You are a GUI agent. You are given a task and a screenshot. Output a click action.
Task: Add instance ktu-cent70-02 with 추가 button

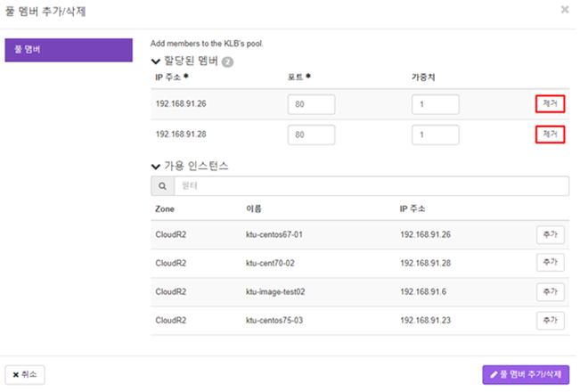[551, 263]
